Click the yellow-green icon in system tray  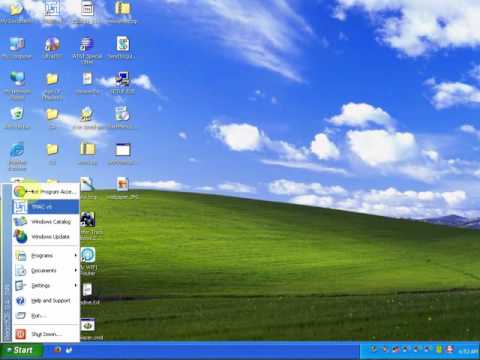click(439, 349)
